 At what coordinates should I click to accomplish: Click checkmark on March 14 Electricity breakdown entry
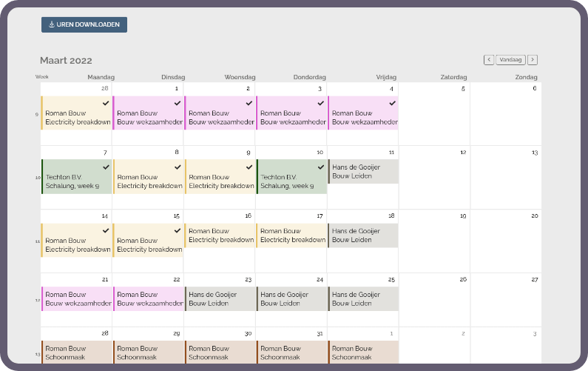[106, 230]
